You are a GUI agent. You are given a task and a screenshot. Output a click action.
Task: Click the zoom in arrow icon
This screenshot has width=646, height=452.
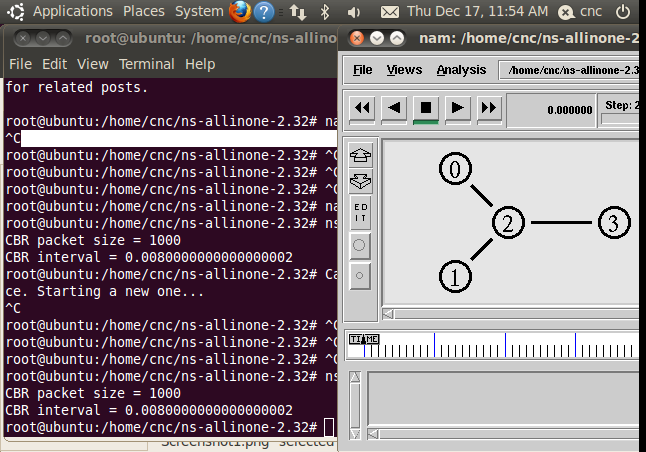(360, 155)
